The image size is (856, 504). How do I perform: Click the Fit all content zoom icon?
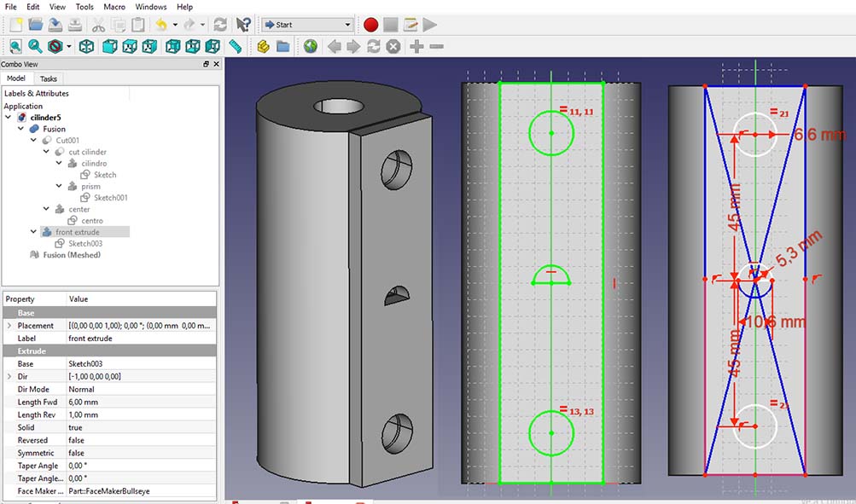pos(15,46)
